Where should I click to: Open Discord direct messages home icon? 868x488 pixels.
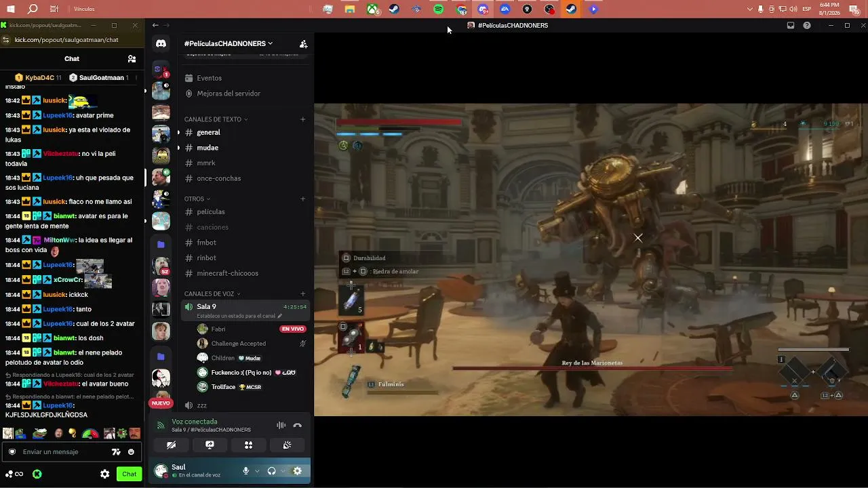(161, 43)
